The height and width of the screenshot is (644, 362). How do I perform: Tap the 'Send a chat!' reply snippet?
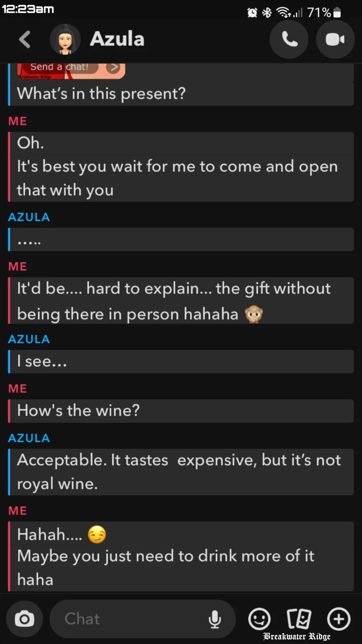(x=60, y=67)
